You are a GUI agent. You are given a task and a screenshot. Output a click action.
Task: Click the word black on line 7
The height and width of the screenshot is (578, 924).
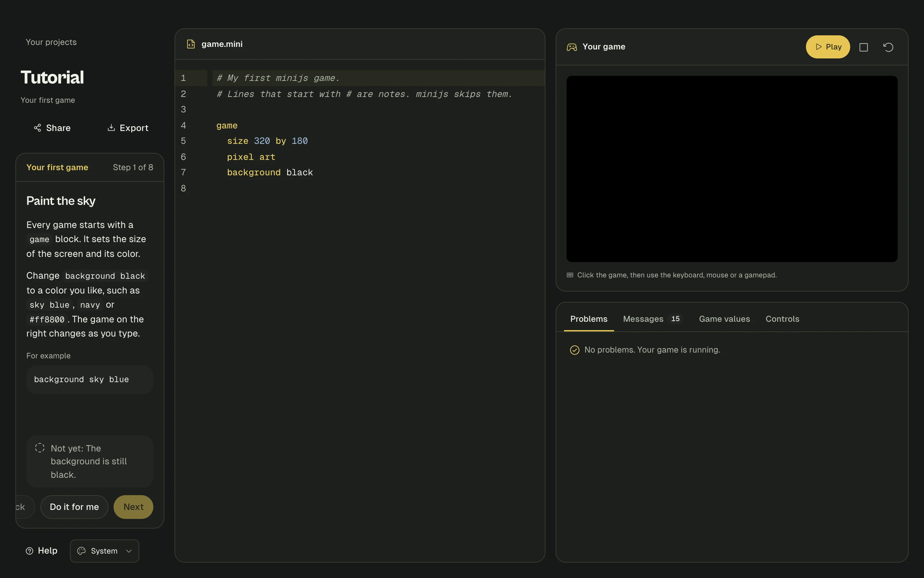click(x=299, y=173)
